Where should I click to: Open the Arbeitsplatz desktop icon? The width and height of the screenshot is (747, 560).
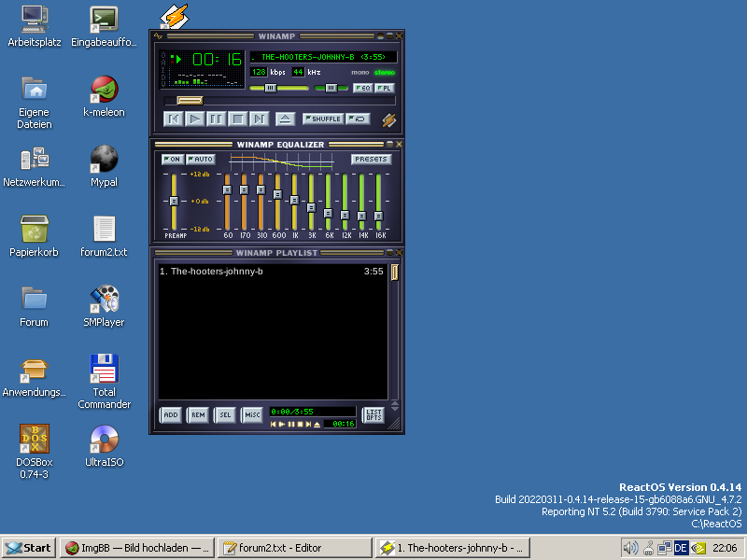pyautogui.click(x=35, y=27)
